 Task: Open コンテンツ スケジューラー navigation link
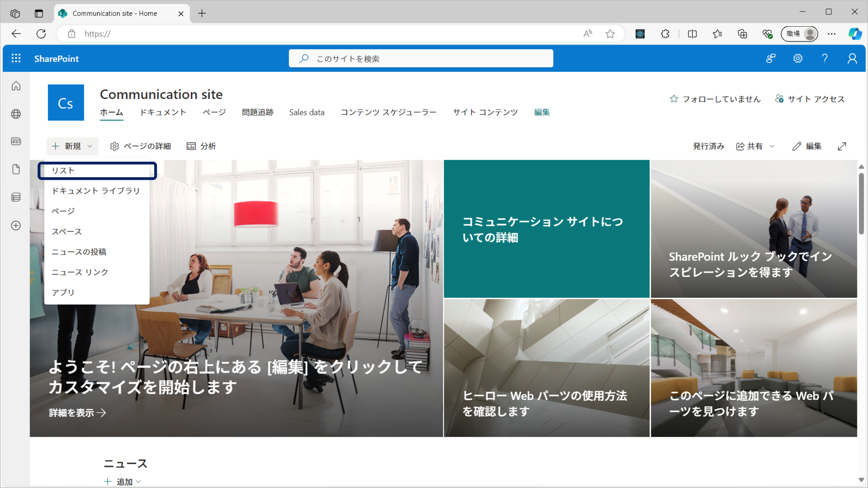tap(389, 112)
